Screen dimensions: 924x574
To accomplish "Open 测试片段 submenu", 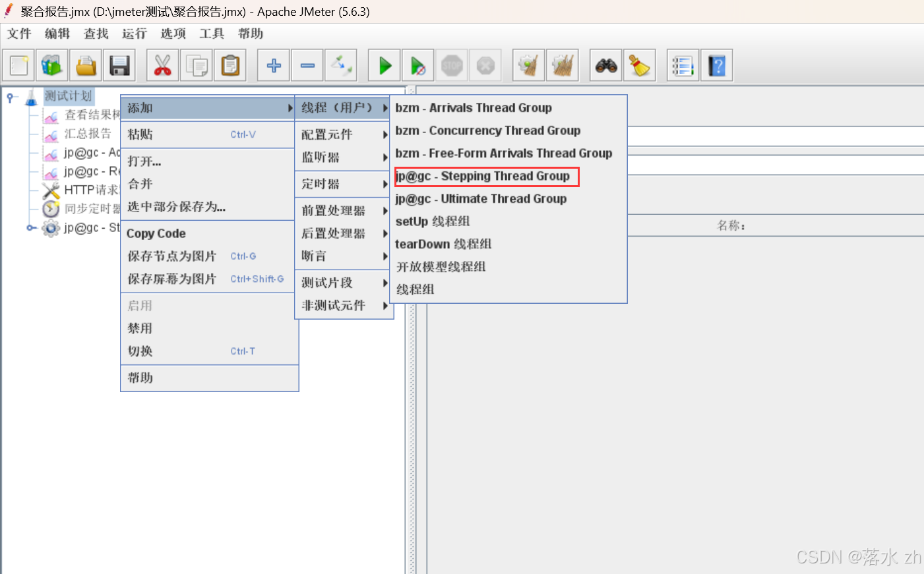I will click(x=344, y=283).
